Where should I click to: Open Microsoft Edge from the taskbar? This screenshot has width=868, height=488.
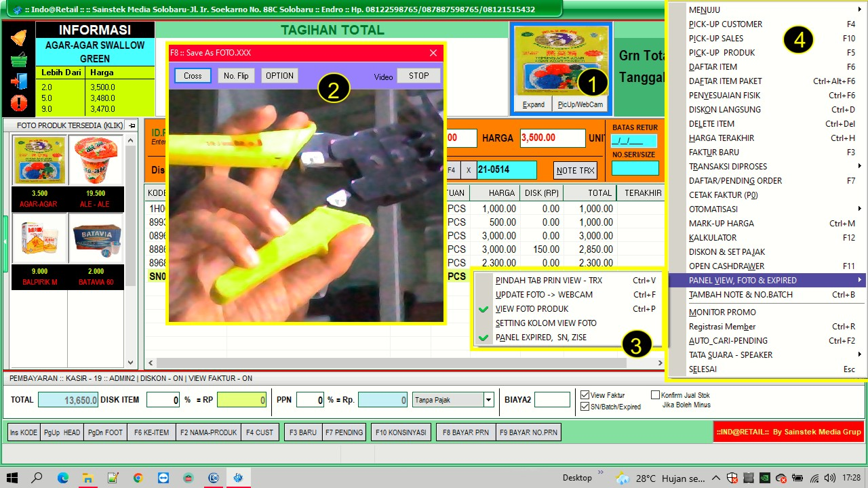click(x=63, y=478)
